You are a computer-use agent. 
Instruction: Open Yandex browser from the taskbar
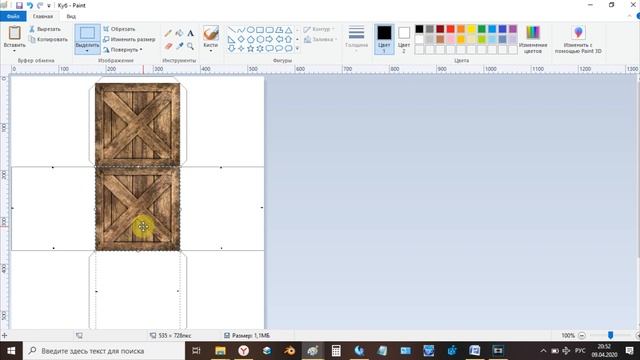point(243,351)
